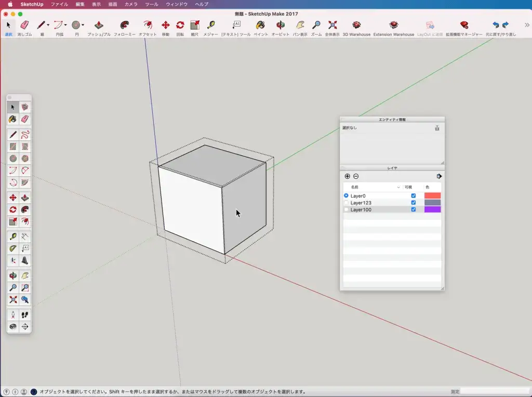
Task: Make Layer123 the active layer via its radio
Action: [346, 203]
